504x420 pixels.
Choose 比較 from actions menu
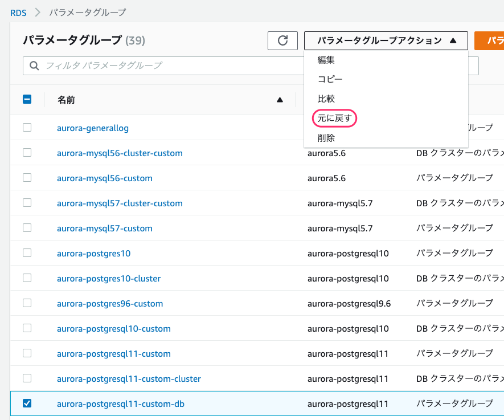click(326, 99)
